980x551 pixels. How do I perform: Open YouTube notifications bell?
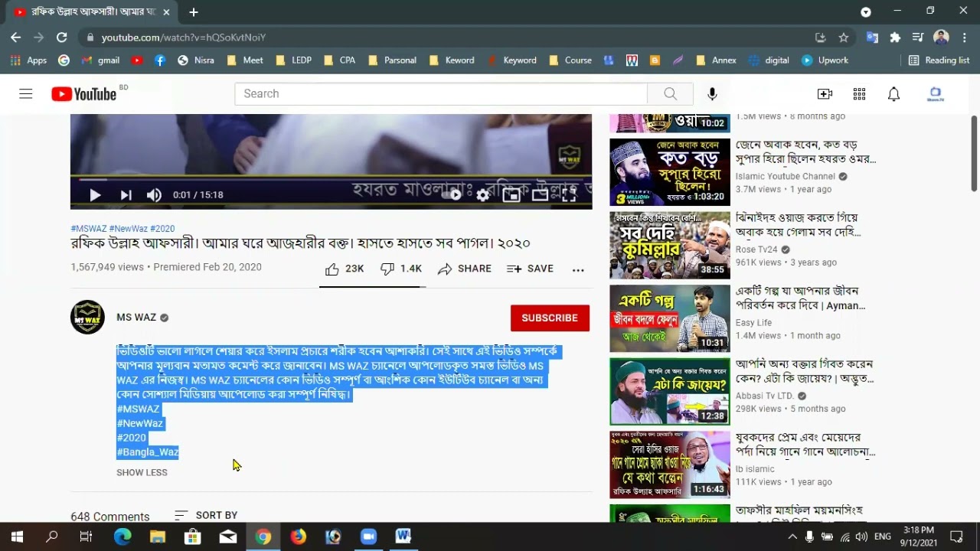click(893, 93)
